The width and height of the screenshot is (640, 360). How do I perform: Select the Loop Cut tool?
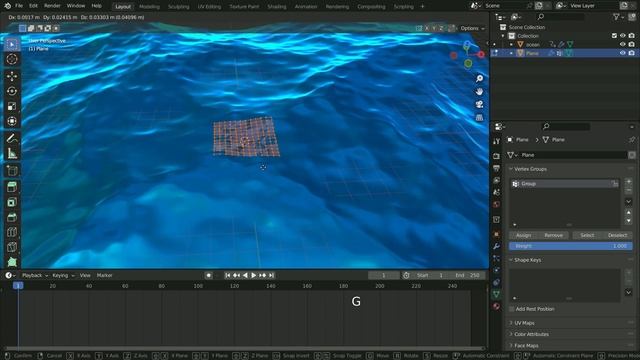(12, 232)
